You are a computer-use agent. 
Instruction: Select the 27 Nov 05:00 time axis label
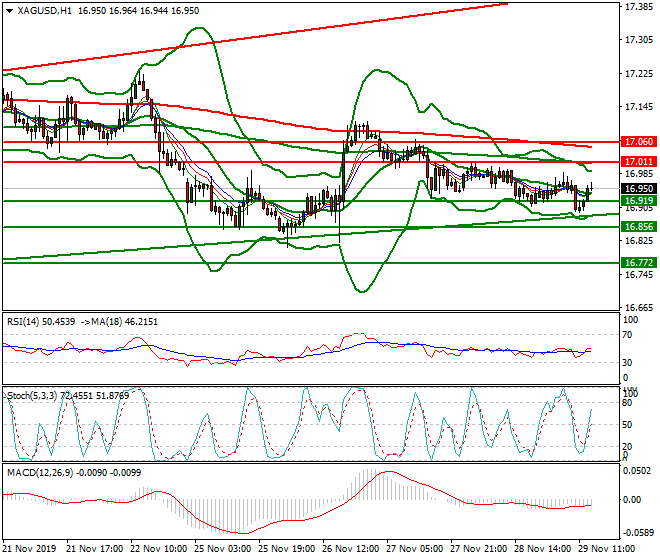point(415,549)
